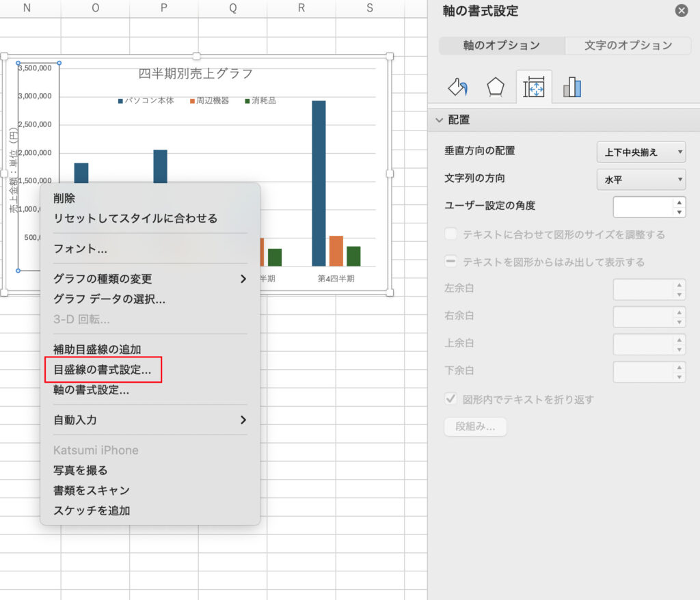Open the 垂直方向の配置 dropdown

click(641, 152)
